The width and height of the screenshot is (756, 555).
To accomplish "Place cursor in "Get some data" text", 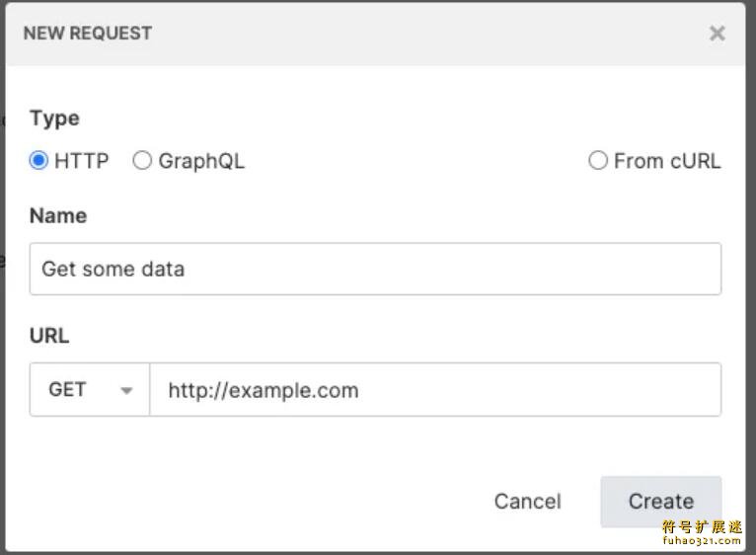I will coord(113,269).
